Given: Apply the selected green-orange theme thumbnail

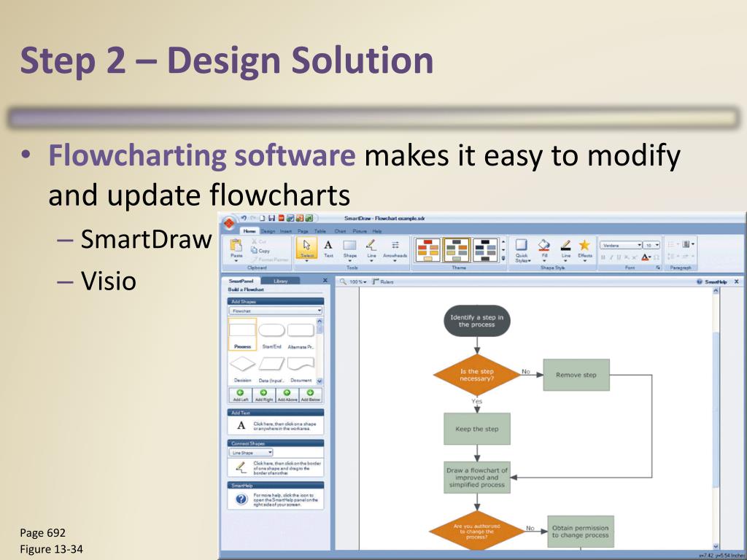Looking at the screenshot, I should click(x=457, y=250).
